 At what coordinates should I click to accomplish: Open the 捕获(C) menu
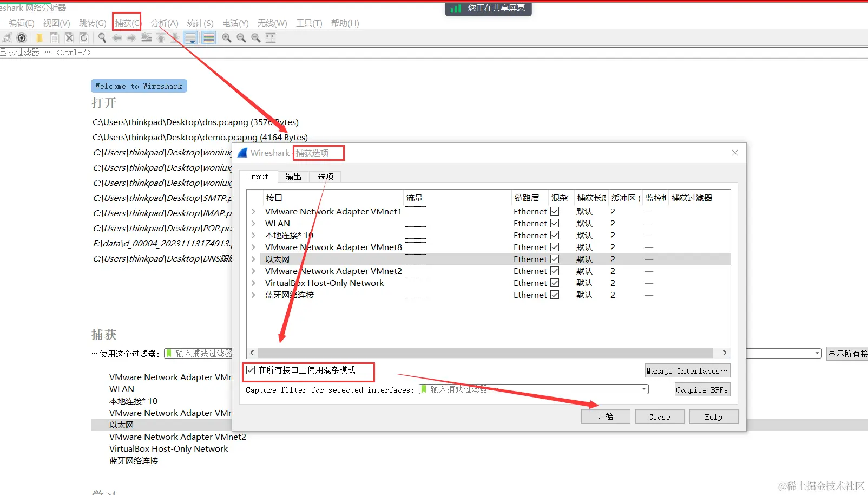128,23
